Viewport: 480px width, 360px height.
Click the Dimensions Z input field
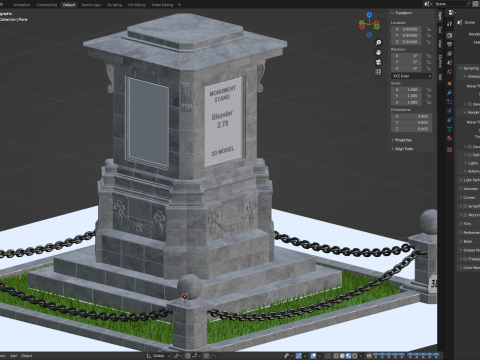(x=411, y=129)
